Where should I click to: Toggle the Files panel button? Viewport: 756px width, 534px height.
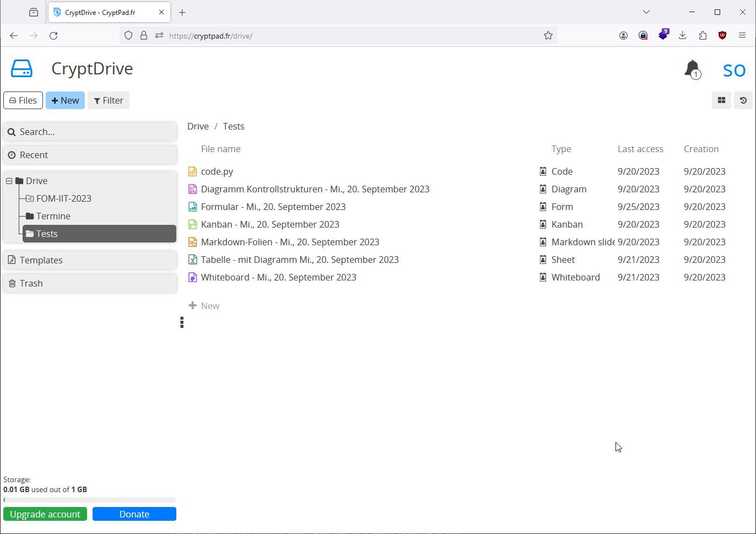point(23,100)
